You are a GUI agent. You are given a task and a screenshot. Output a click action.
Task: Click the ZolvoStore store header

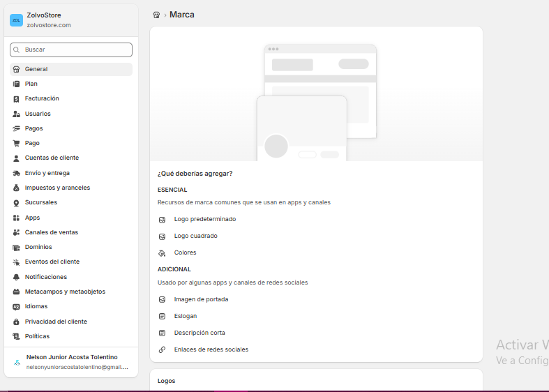(x=71, y=20)
